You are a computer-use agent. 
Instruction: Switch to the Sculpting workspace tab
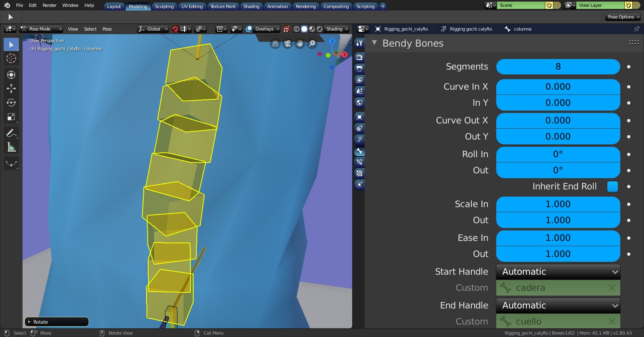tap(164, 6)
